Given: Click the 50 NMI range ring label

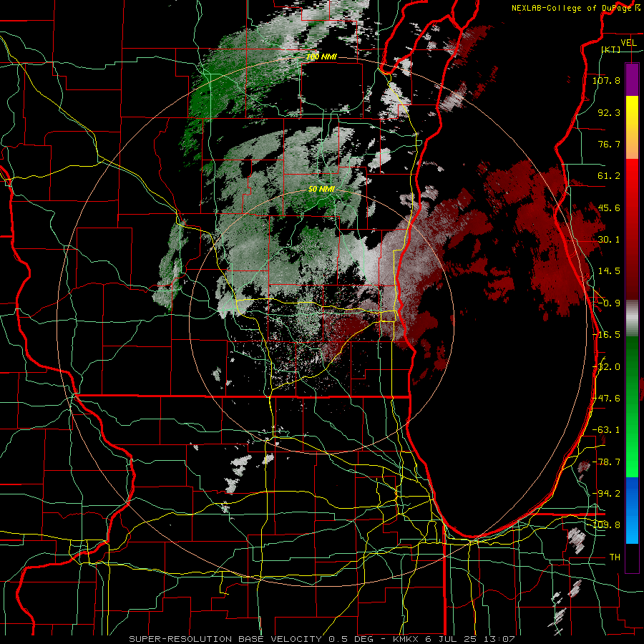Looking at the screenshot, I should pyautogui.click(x=321, y=190).
